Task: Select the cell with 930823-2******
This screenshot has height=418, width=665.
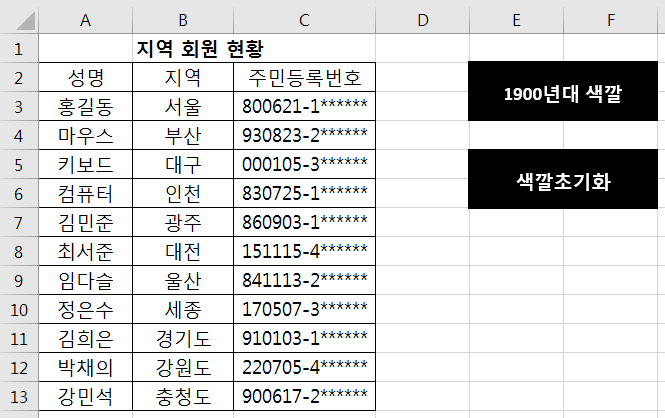Action: (x=305, y=136)
